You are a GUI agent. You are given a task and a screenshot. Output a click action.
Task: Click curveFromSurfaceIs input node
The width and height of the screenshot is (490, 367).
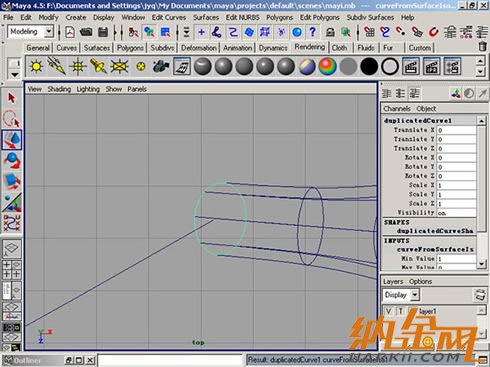click(x=435, y=249)
